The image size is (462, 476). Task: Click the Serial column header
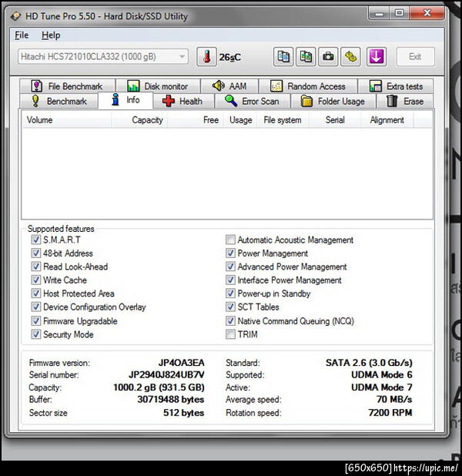point(335,120)
